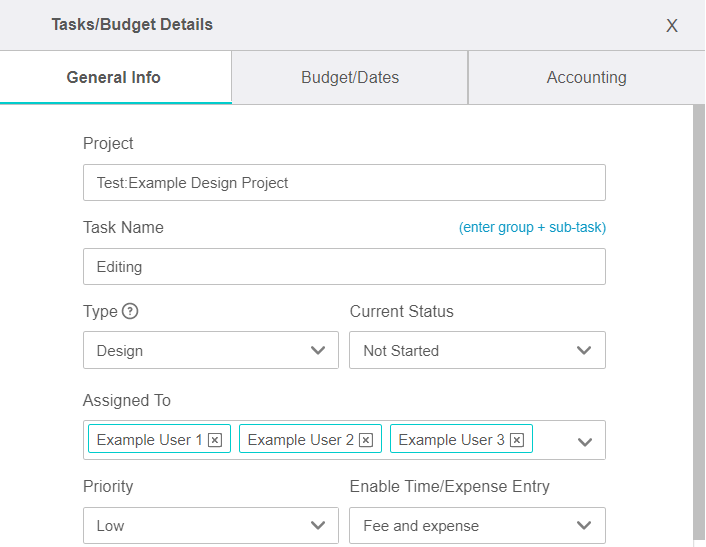Remove Example User 2 tag
Viewport: 706px width, 547px height.
(x=366, y=440)
